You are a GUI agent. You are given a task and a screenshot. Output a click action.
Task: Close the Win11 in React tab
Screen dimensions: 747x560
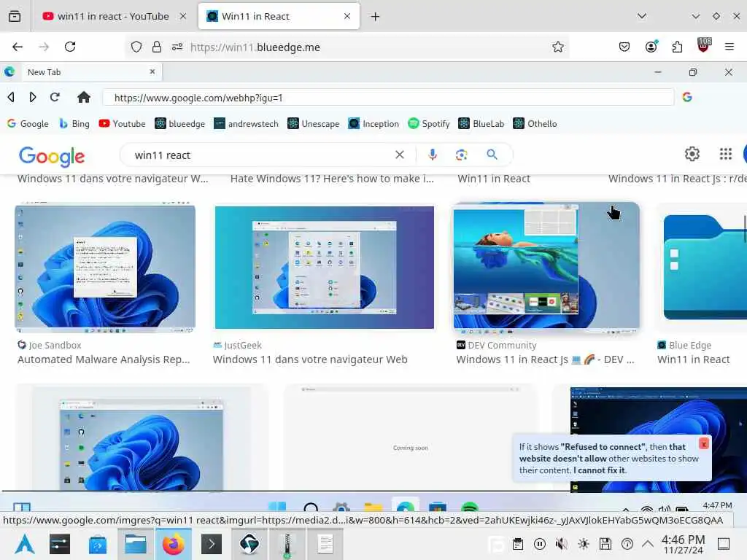pos(347,16)
